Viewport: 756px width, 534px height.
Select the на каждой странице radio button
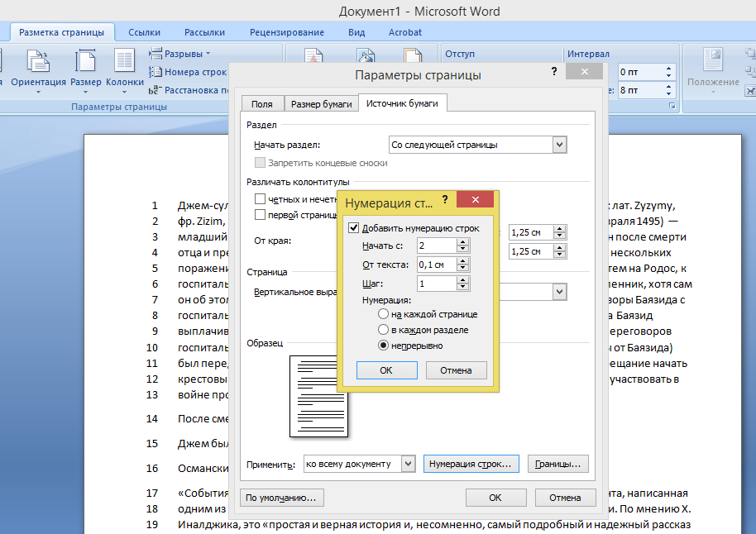tap(383, 314)
